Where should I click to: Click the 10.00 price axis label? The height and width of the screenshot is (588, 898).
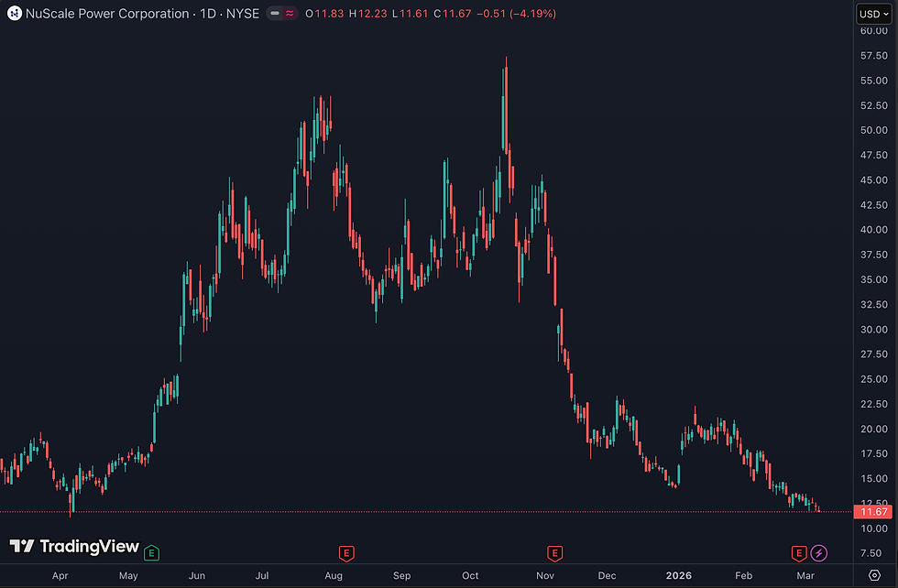[874, 528]
